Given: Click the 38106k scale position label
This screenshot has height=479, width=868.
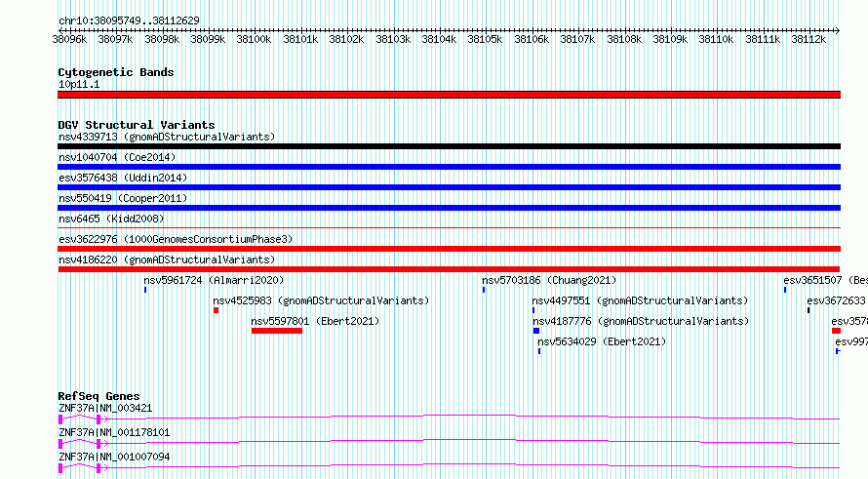Looking at the screenshot, I should pos(532,39).
